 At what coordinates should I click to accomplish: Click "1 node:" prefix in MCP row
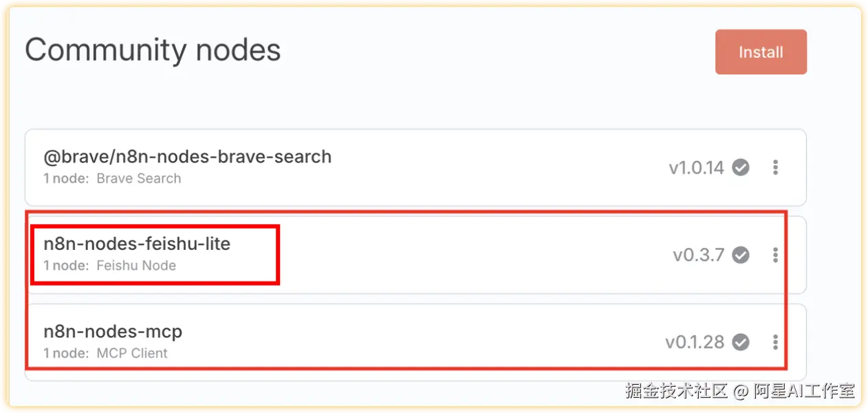(x=67, y=353)
